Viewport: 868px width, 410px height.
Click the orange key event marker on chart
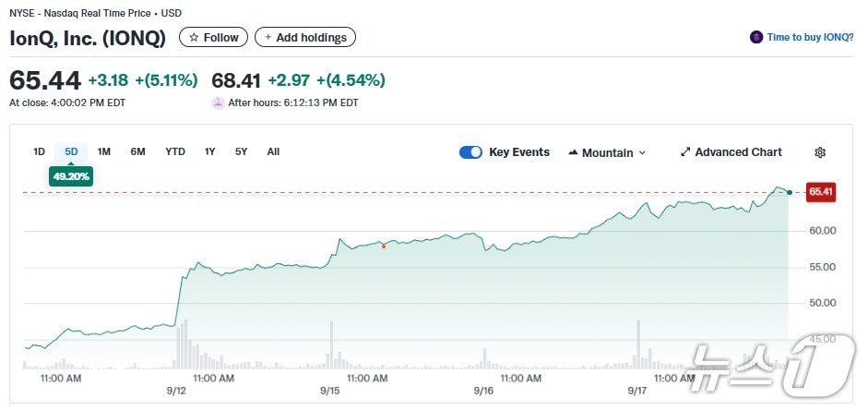[x=384, y=246]
